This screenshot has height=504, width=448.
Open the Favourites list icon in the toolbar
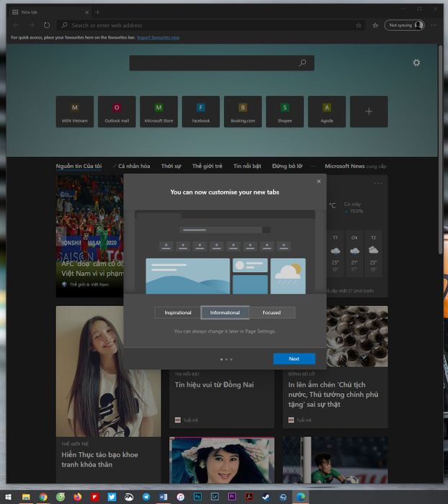(375, 25)
